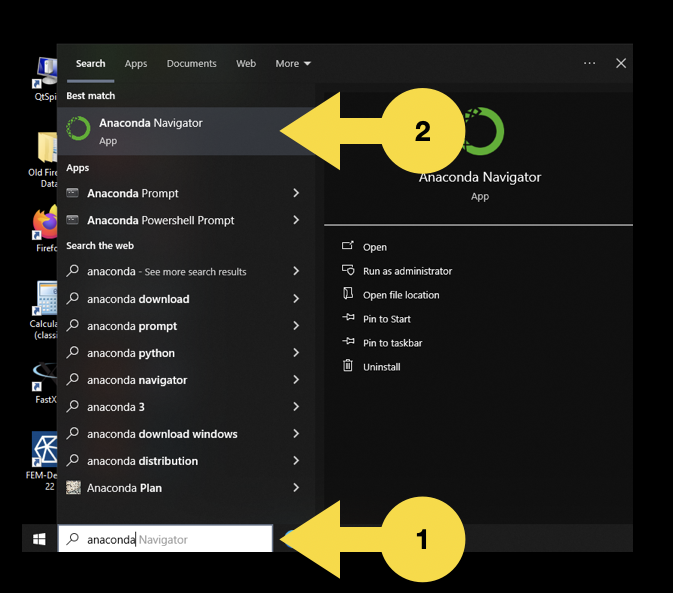Select Pin to Start

(387, 319)
